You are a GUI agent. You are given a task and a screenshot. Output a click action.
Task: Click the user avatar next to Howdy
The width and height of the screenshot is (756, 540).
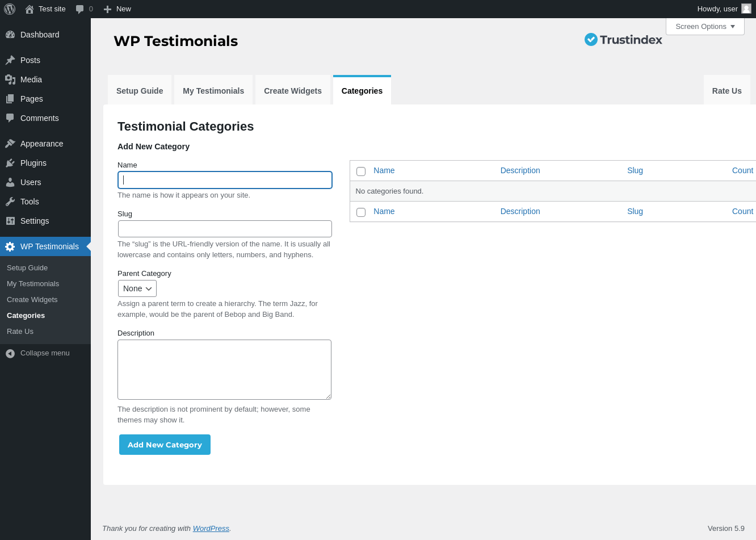pos(746,9)
